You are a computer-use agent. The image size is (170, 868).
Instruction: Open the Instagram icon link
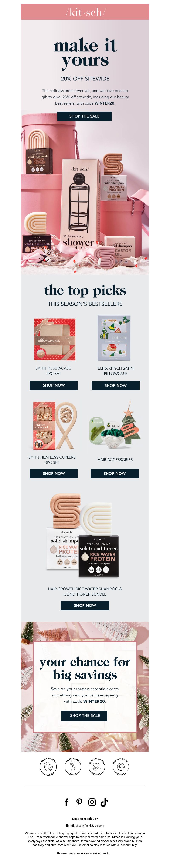coord(92,802)
